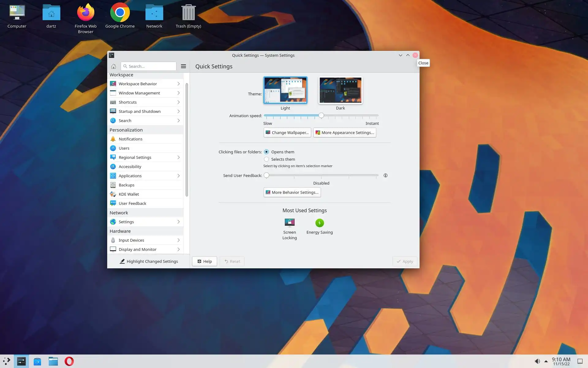Open Screen Locking settings icon
This screenshot has height=368, width=588.
click(x=289, y=223)
